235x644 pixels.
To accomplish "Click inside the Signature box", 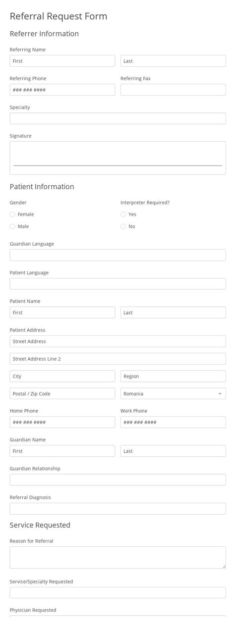I will (117, 158).
